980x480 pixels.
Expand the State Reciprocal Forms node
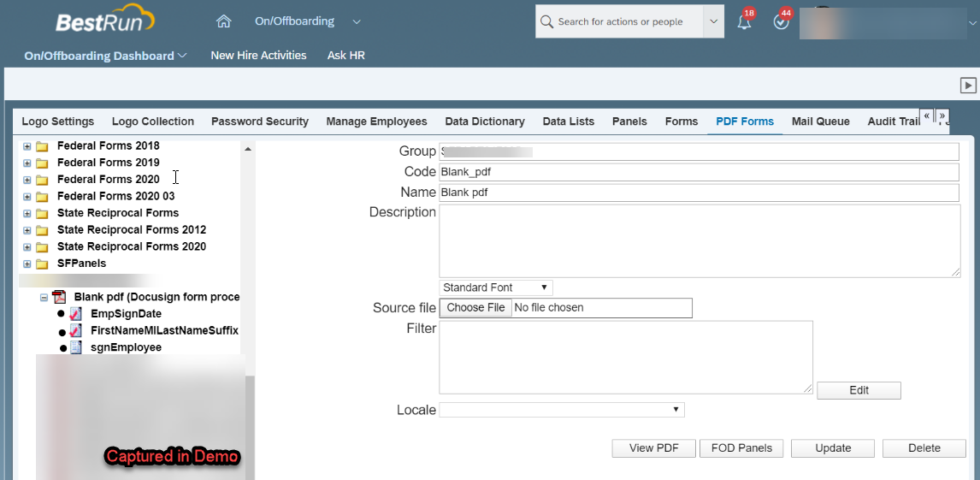click(x=27, y=214)
